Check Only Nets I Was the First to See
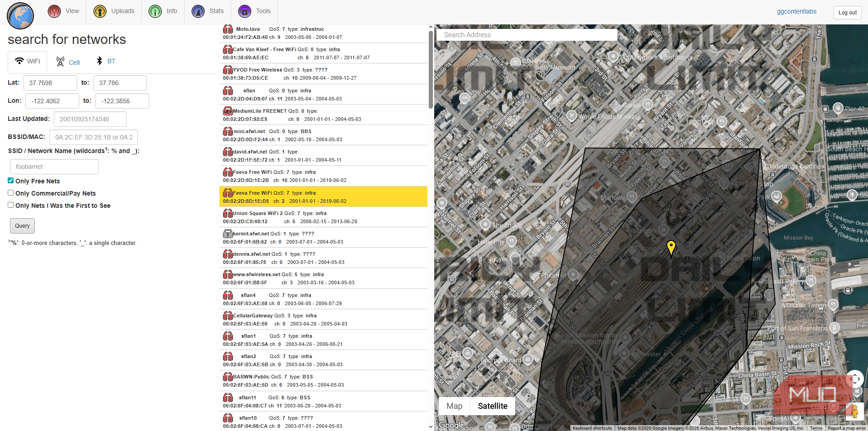 [10, 205]
